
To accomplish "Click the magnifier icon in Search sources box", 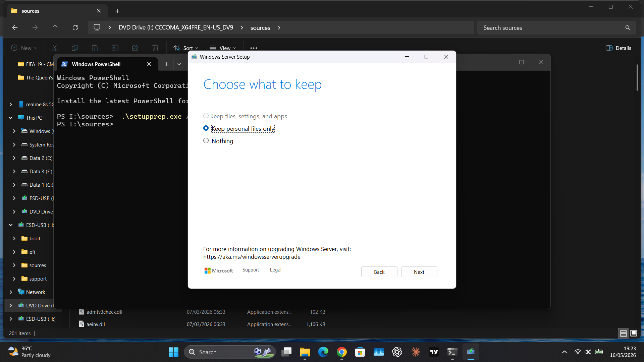I will [x=628, y=28].
